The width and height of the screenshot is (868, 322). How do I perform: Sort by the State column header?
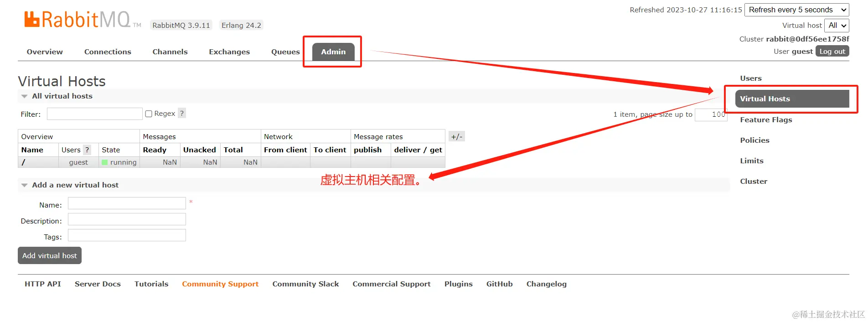click(111, 150)
